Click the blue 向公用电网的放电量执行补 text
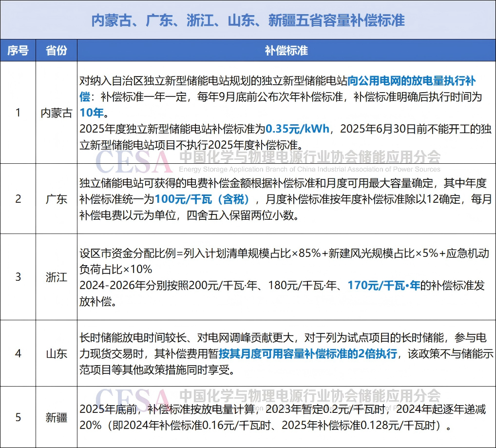The width and height of the screenshot is (496, 448). 412,81
